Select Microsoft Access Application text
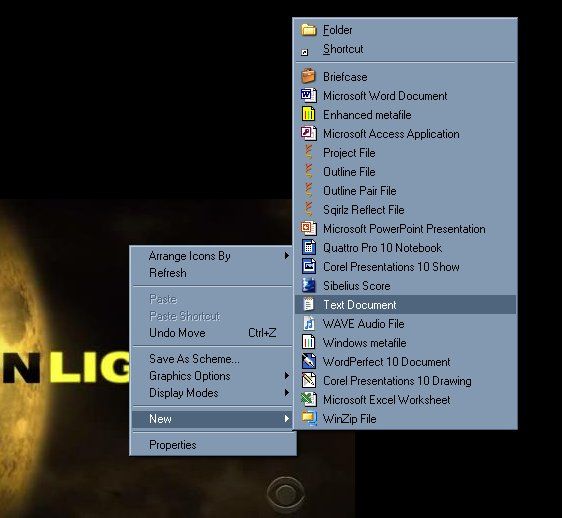 pos(391,134)
